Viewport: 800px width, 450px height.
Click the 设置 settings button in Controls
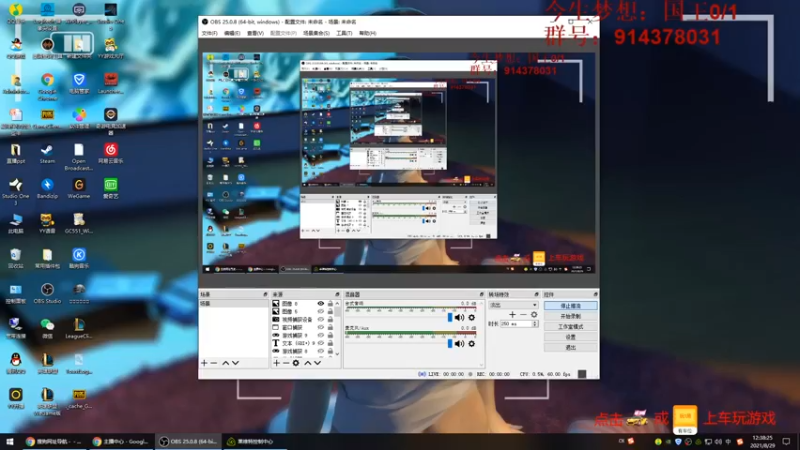570,337
